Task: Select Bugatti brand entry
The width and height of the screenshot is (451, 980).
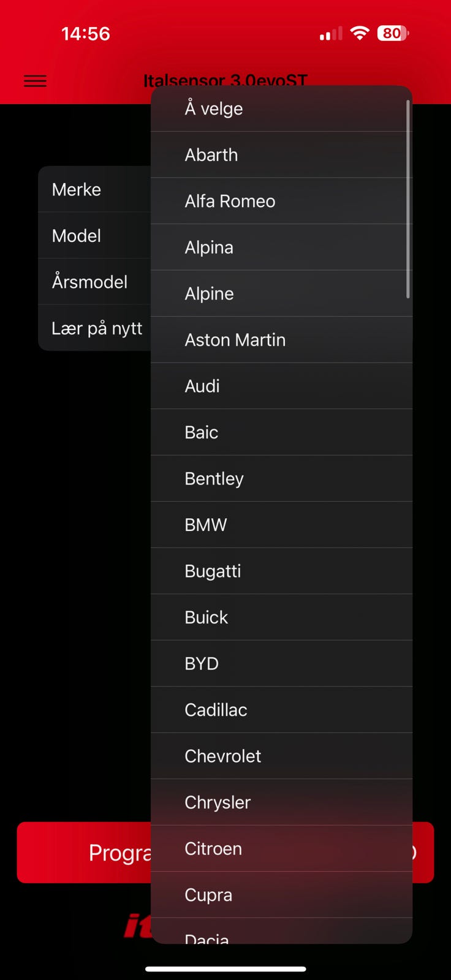Action: click(x=281, y=571)
